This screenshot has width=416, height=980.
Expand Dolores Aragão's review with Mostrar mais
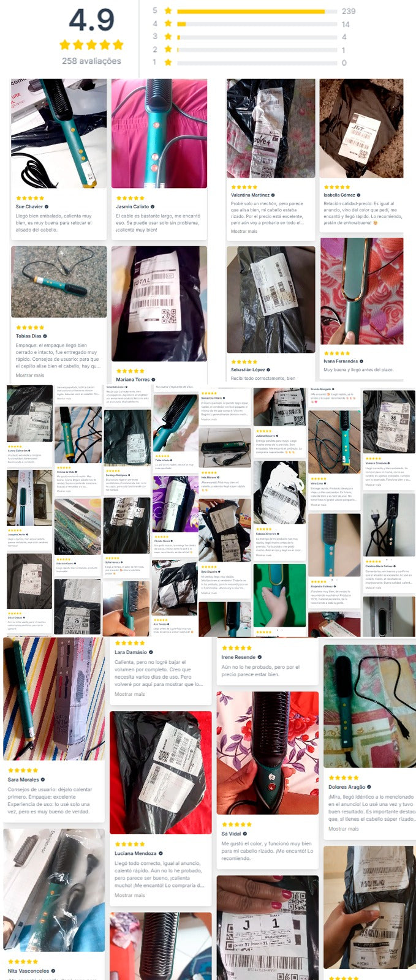pos(343,829)
